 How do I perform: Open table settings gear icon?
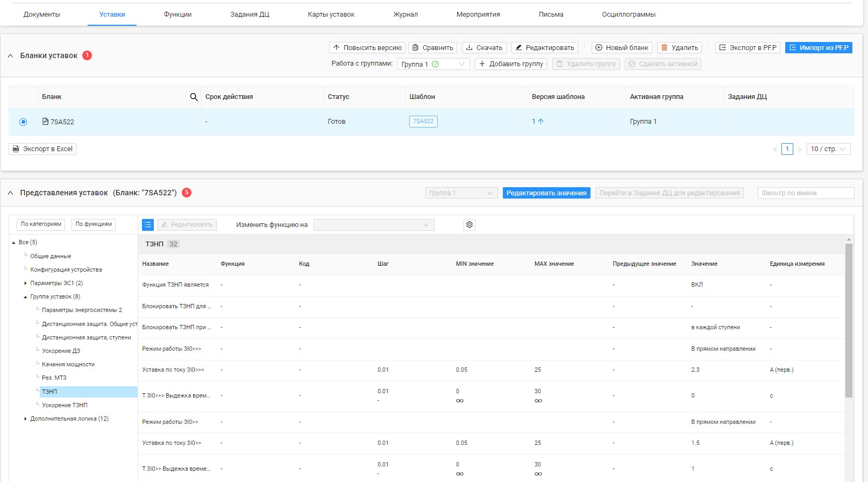point(469,225)
